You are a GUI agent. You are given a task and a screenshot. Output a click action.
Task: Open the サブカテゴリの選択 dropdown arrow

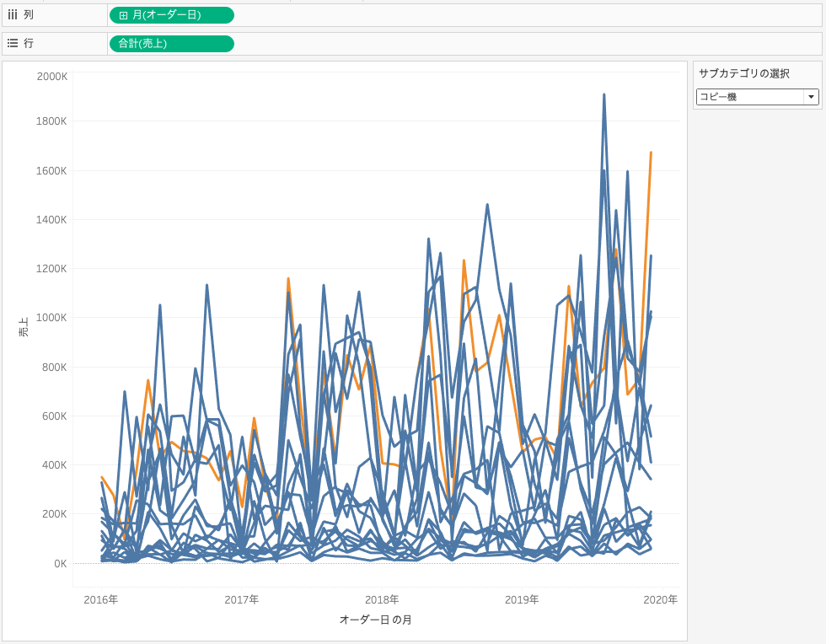point(811,97)
